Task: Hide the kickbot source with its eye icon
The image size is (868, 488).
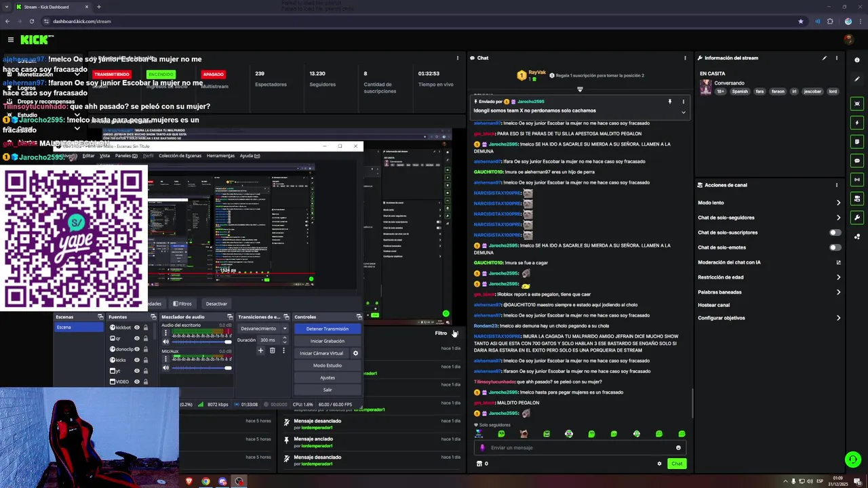Action: (137, 327)
